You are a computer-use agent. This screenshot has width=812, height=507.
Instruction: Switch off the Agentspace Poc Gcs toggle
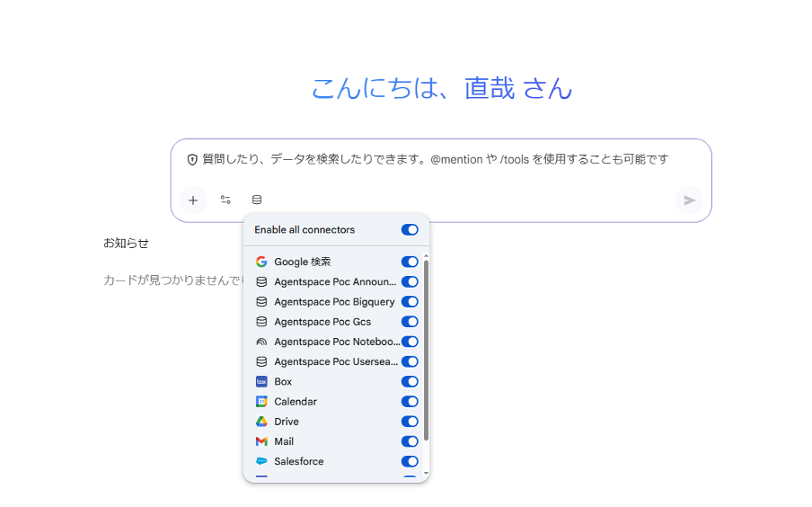click(x=410, y=322)
